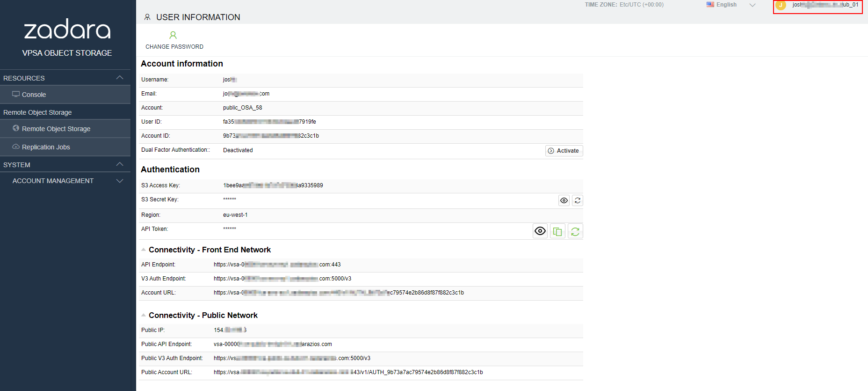Click the account name public_OSA_58
The height and width of the screenshot is (391, 868).
(242, 108)
